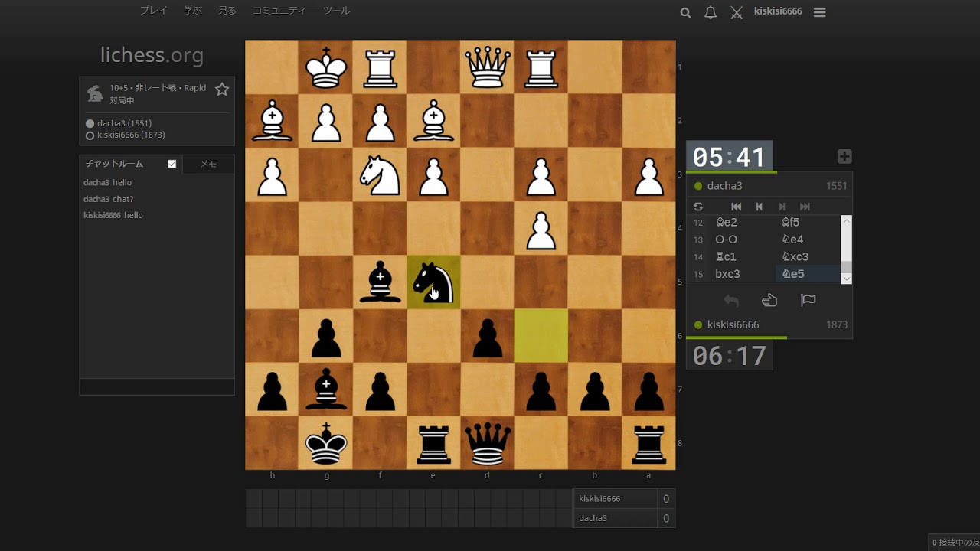This screenshot has height=551, width=980.
Task: Open kiskisi6666 profile in top bar
Action: point(778,11)
